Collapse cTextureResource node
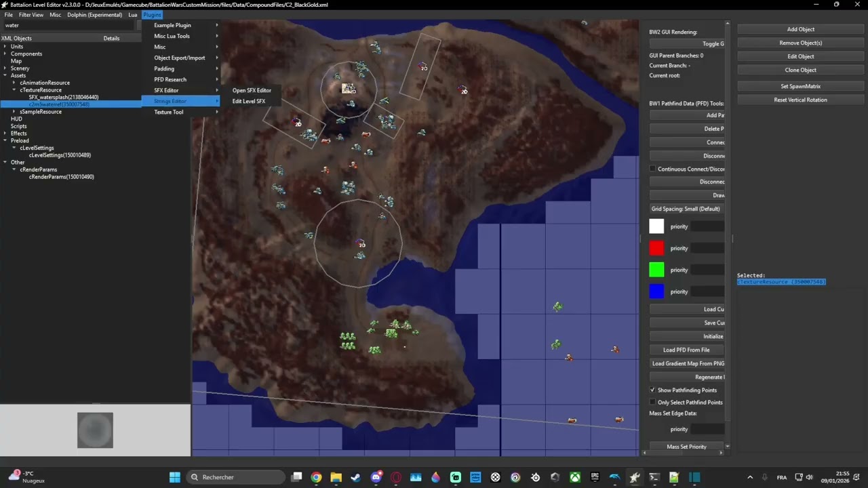 pyautogui.click(x=14, y=89)
